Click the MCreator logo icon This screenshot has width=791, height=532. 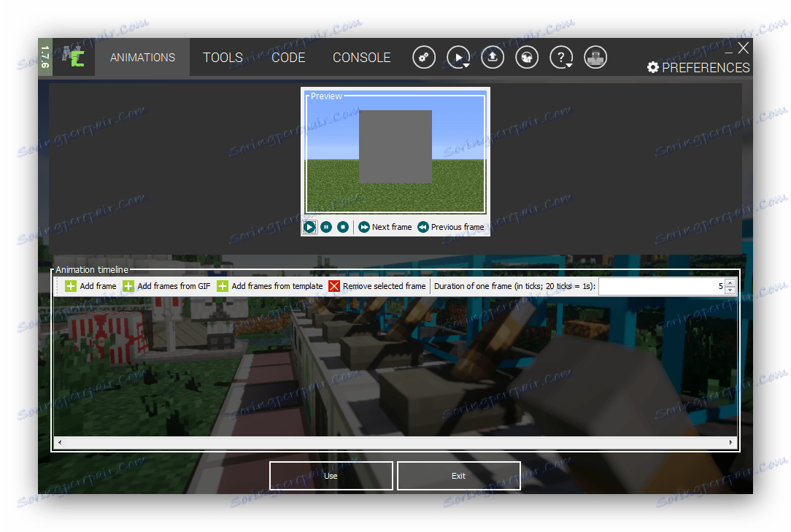tap(74, 57)
